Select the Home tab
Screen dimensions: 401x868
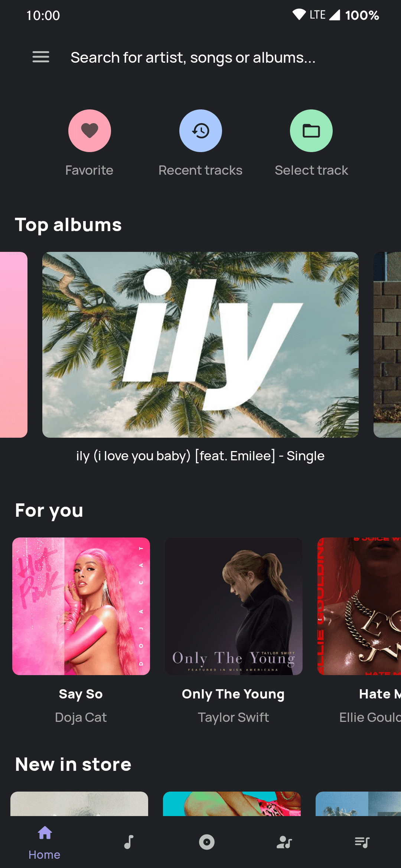(x=45, y=843)
